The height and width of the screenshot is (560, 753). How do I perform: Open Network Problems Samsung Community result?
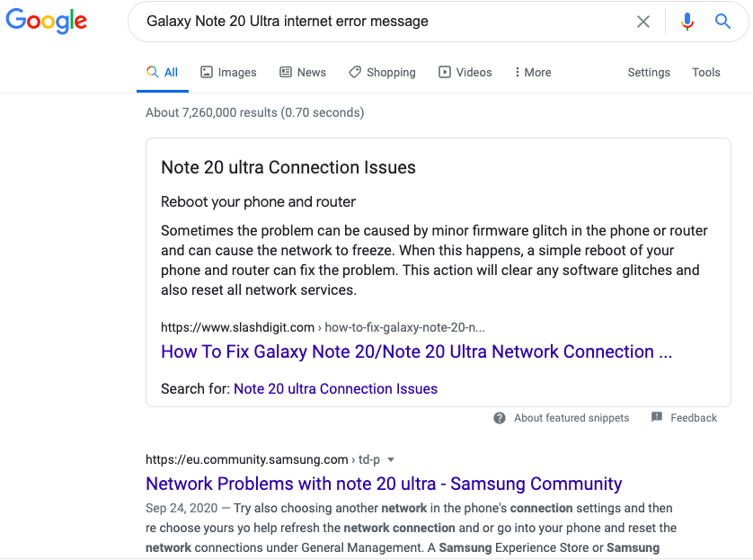point(384,484)
